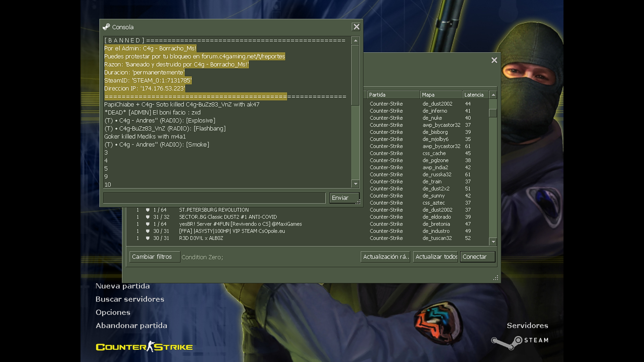Select the awp_india2 map row

click(x=427, y=167)
